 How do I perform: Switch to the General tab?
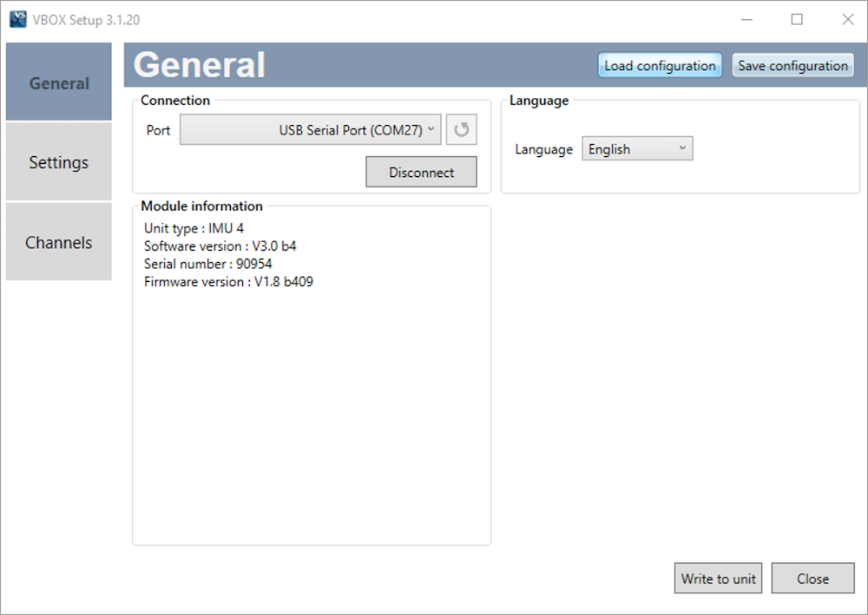tap(59, 82)
